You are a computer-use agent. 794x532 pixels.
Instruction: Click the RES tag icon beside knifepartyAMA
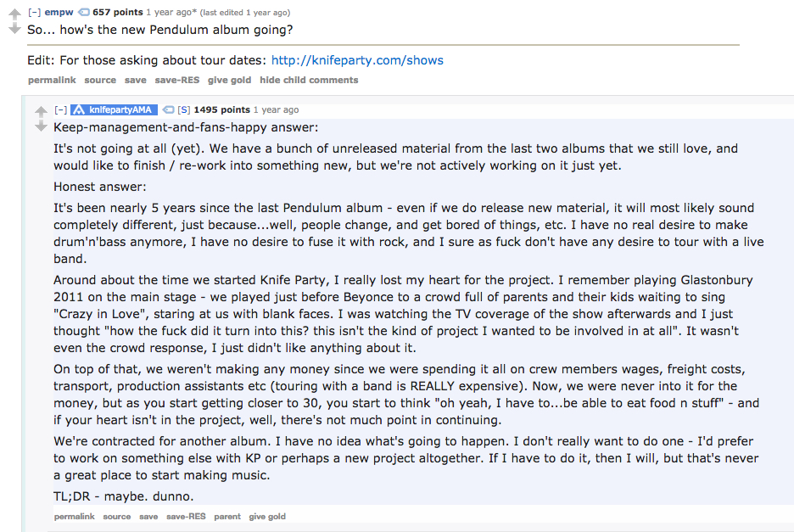tap(167, 110)
